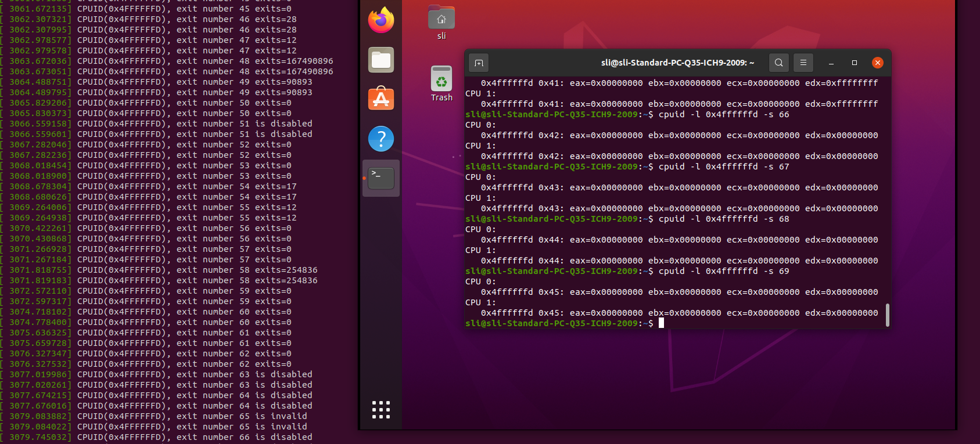Open a new tab in the terminal
Screen dimensions: 980x444
479,63
